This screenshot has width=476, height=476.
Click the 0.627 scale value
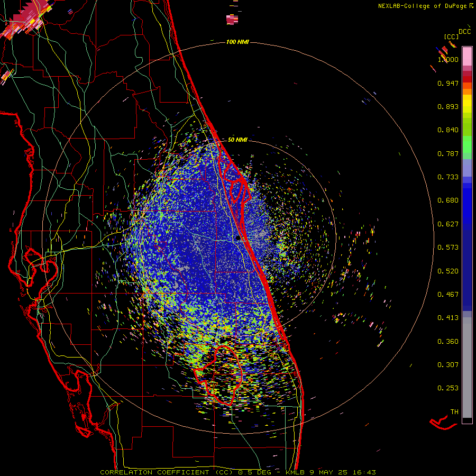(448, 224)
